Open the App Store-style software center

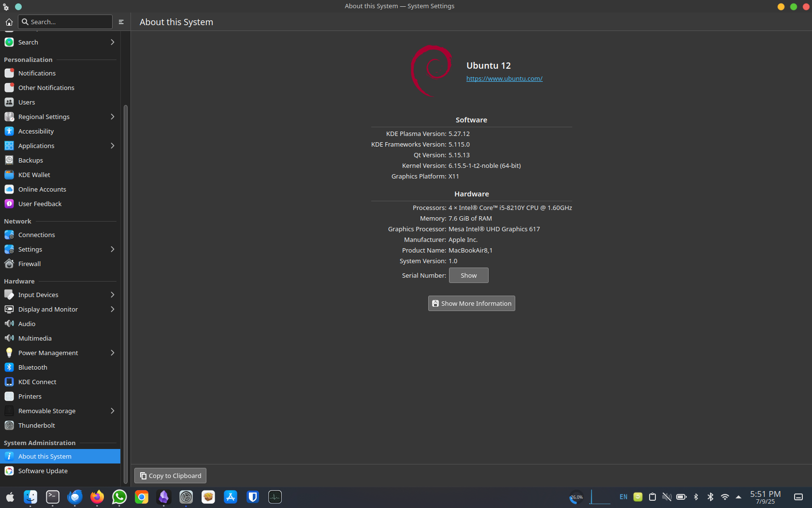231,497
